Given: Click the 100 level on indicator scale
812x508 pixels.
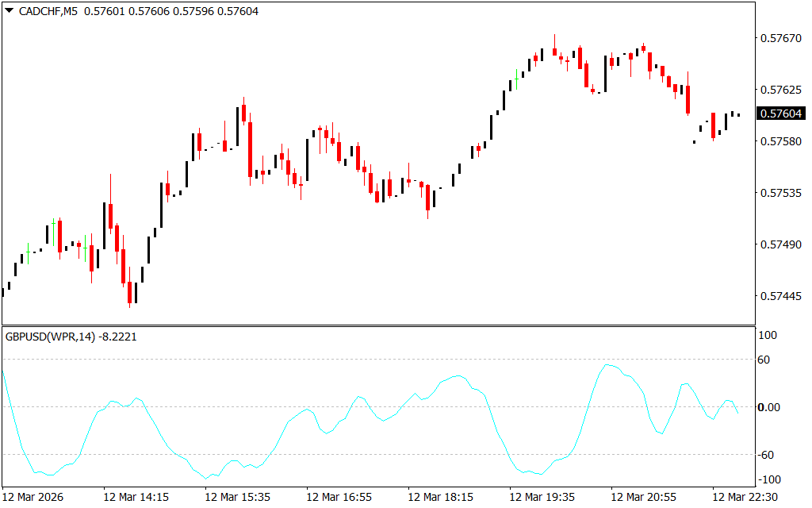Looking at the screenshot, I should tap(768, 336).
